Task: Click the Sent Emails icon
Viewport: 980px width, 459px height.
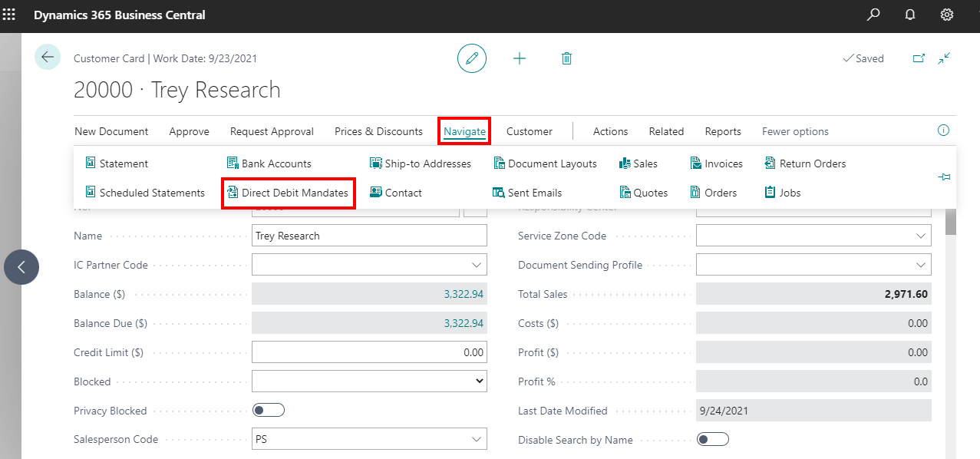Action: click(499, 193)
